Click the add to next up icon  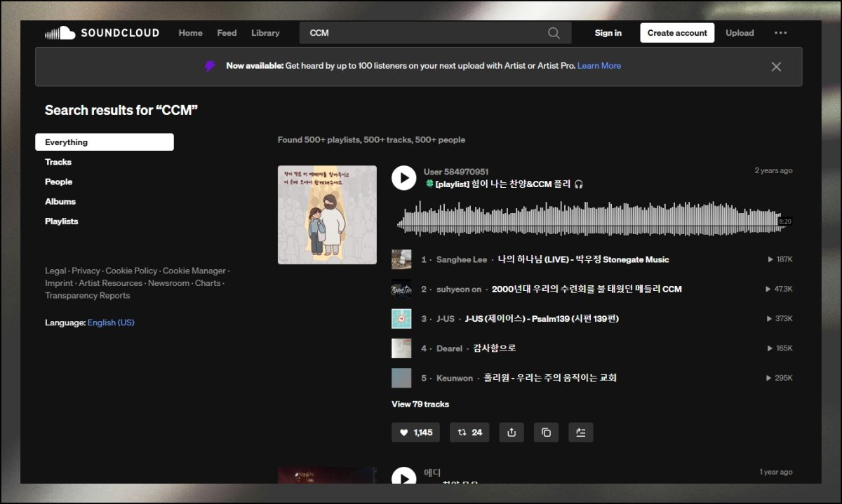click(581, 433)
